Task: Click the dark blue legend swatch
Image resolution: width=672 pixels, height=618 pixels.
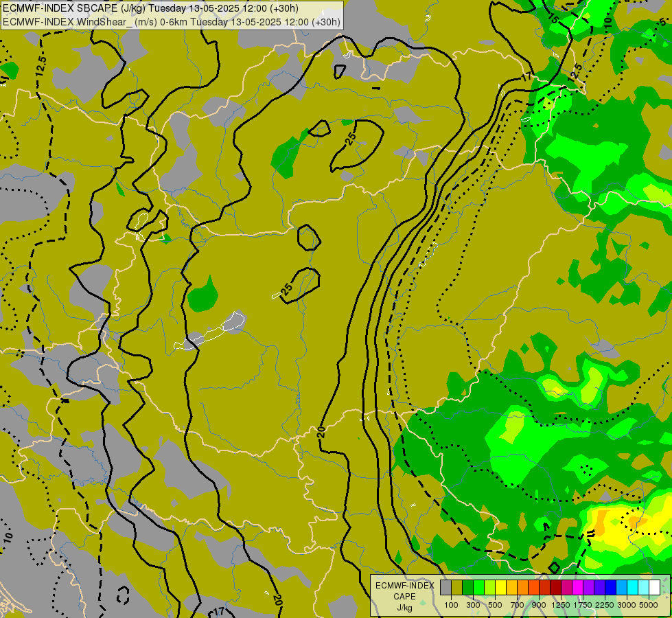Action: (611, 588)
